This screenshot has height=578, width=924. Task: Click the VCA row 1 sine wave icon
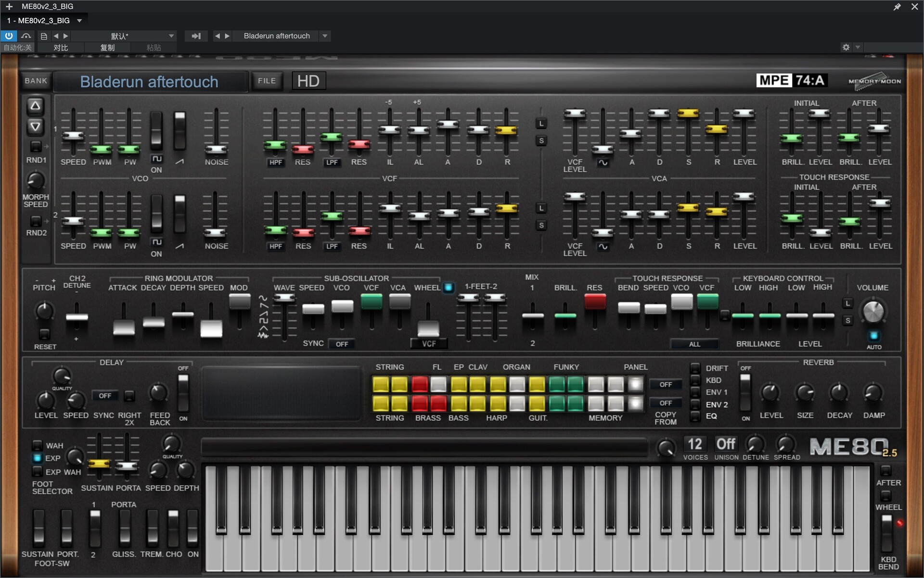(603, 163)
